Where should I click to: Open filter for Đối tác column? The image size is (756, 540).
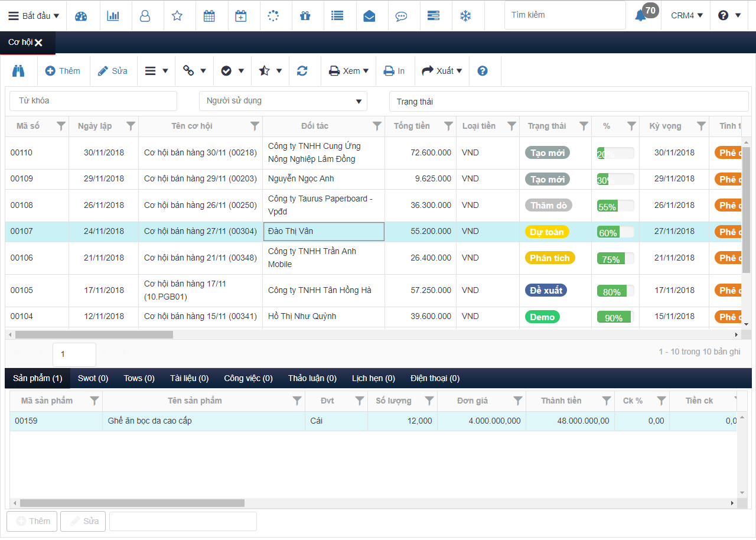(x=377, y=126)
